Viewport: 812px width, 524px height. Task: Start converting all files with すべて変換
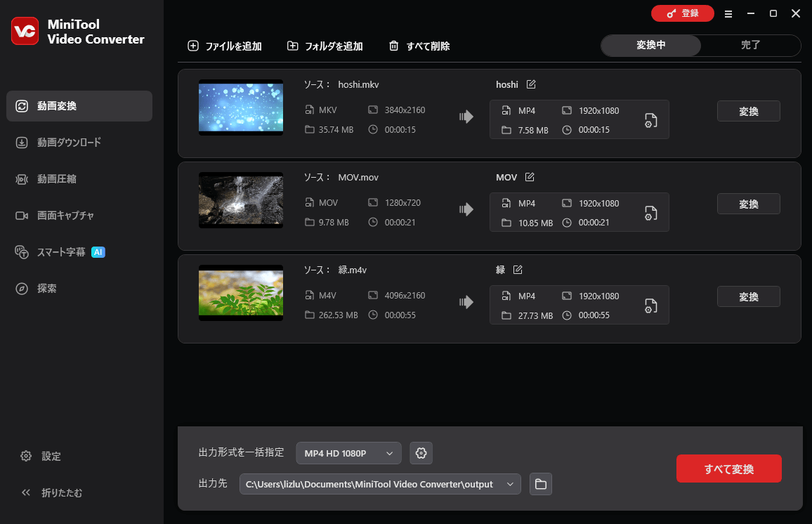click(x=728, y=469)
